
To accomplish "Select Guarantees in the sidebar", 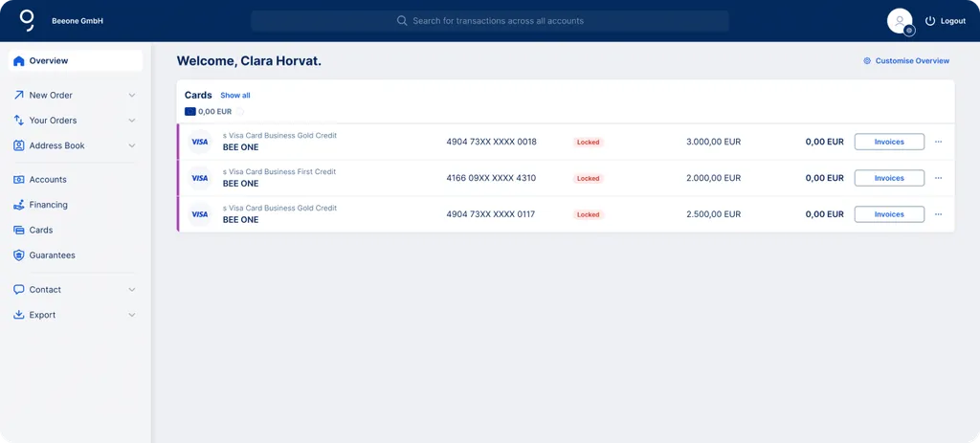I will coord(52,255).
